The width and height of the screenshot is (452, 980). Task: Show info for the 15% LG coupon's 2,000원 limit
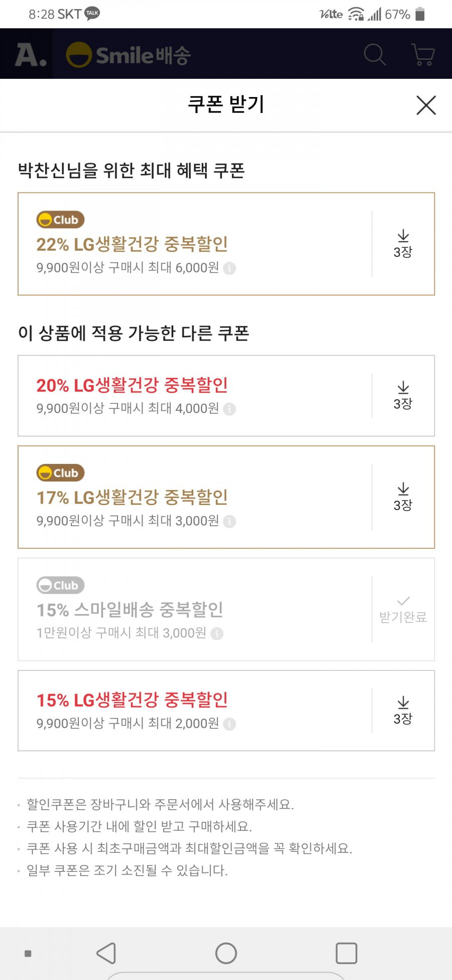coord(230,724)
